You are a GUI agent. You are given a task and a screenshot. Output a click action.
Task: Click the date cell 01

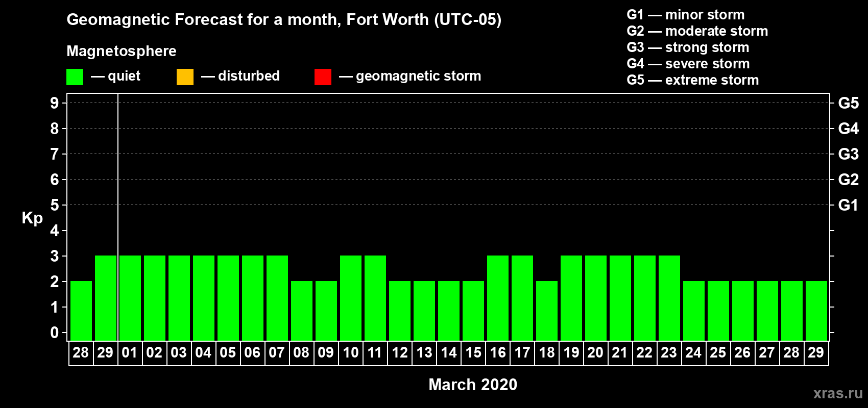pyautogui.click(x=130, y=353)
